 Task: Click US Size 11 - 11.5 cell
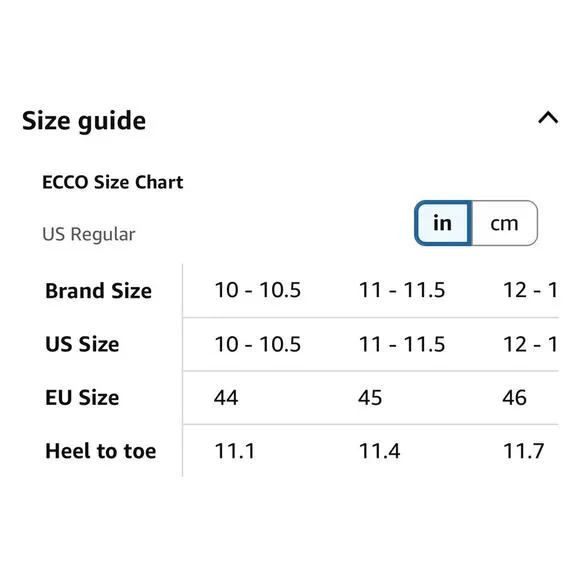(402, 344)
